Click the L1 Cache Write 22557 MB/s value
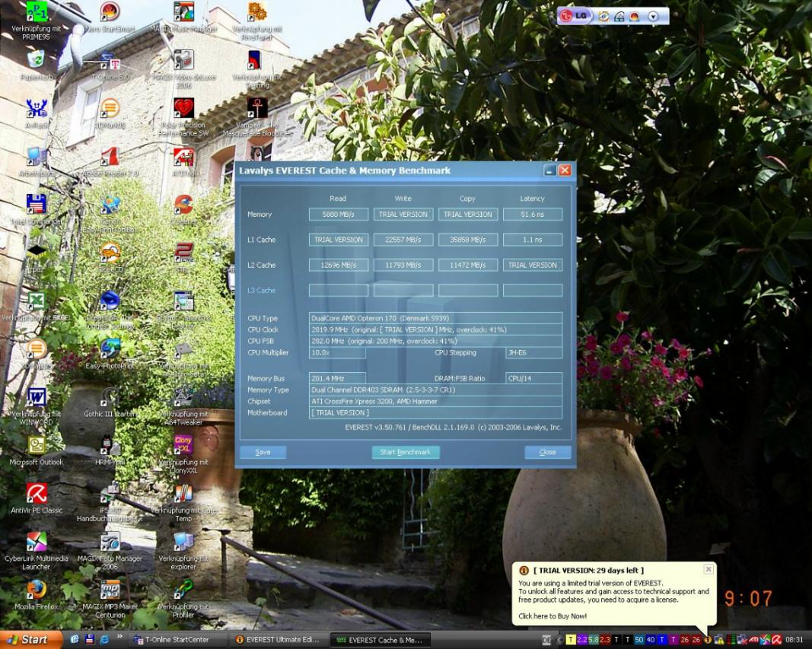 (403, 240)
